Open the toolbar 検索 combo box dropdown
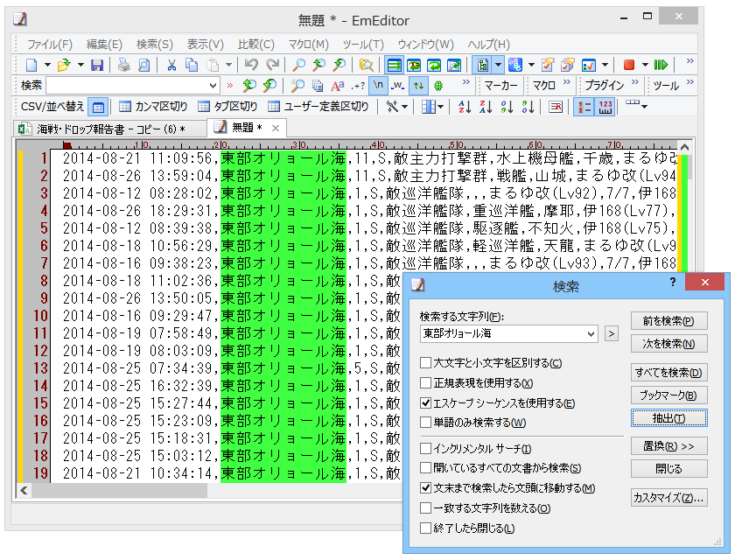735x560 pixels. [x=214, y=84]
